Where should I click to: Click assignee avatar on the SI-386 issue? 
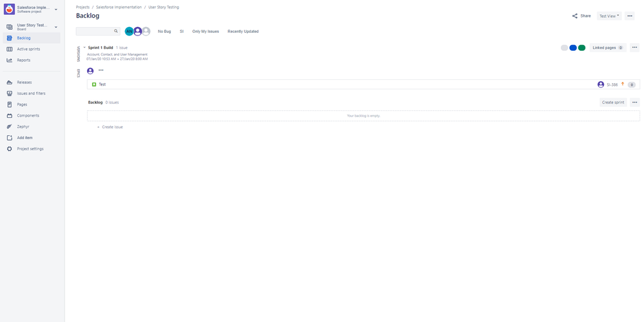(x=601, y=84)
